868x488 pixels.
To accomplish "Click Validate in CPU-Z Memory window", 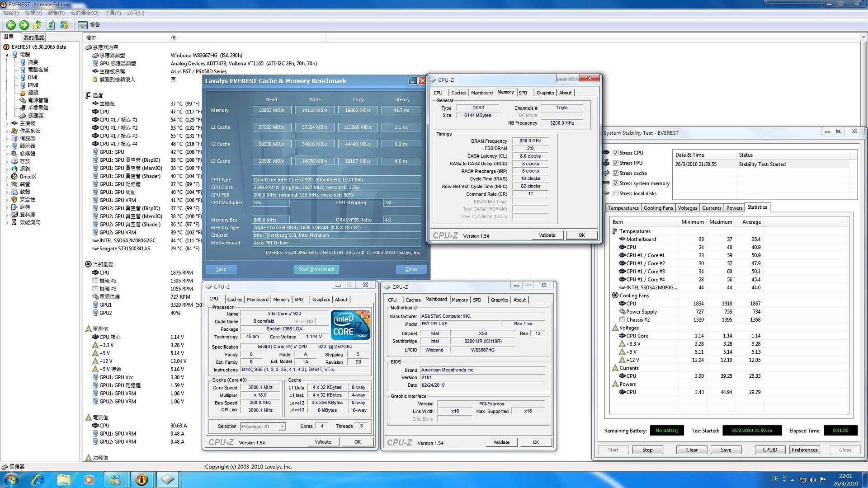I will click(547, 235).
